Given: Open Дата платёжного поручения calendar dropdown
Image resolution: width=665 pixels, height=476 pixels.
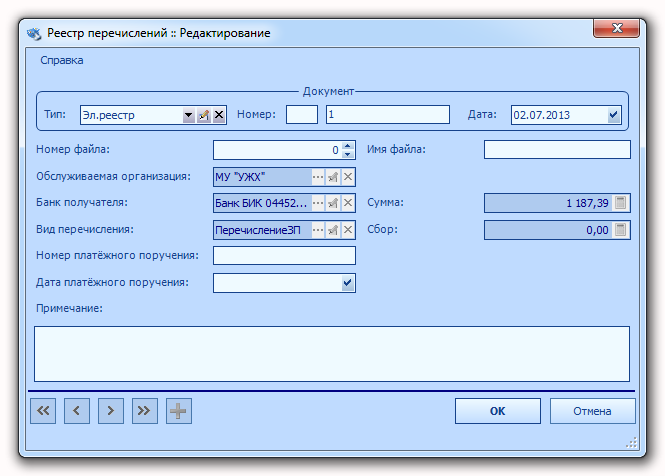Looking at the screenshot, I should click(x=347, y=283).
